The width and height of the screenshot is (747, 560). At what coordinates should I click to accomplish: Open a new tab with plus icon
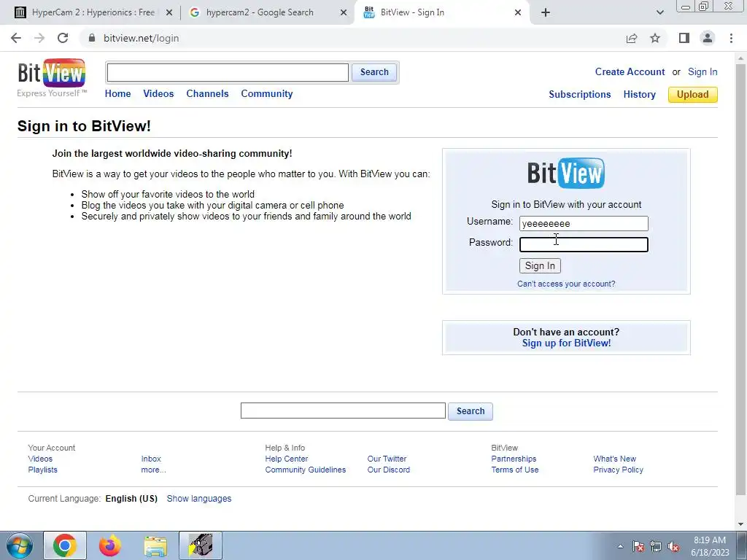[x=546, y=13]
